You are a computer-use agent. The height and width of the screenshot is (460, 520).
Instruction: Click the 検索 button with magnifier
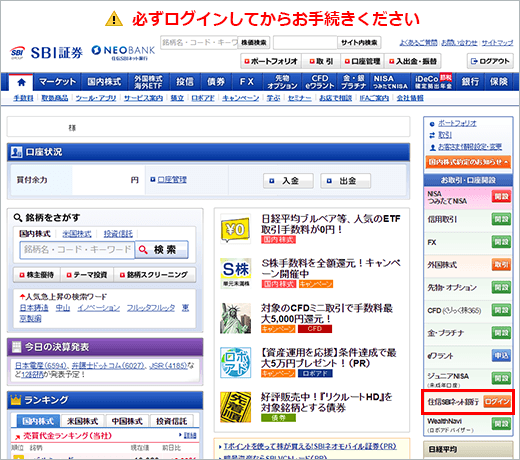pyautogui.click(x=162, y=250)
